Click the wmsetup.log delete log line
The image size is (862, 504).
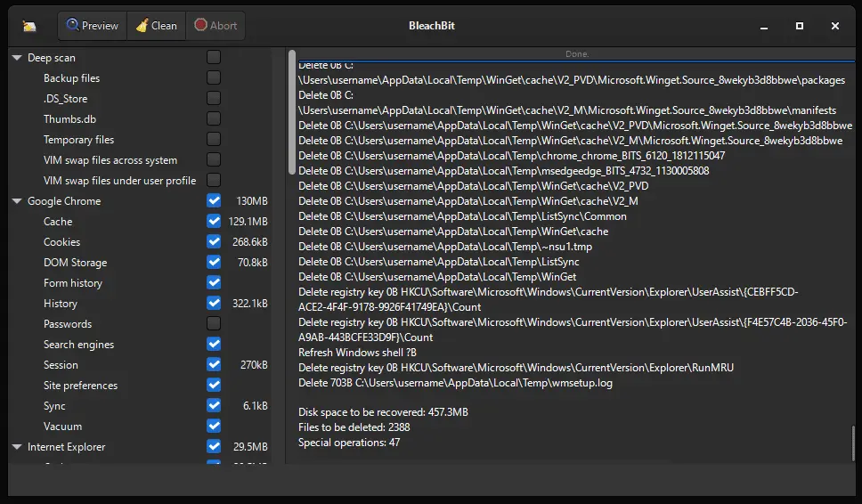click(455, 383)
